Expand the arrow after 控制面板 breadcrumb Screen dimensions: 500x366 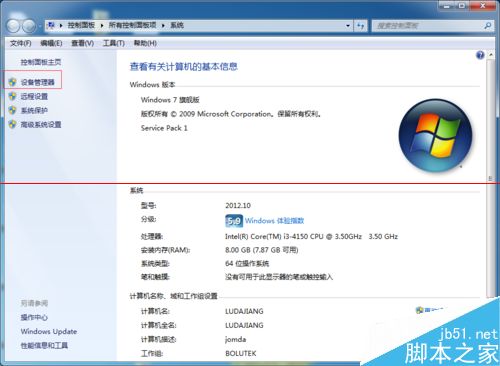(102, 25)
